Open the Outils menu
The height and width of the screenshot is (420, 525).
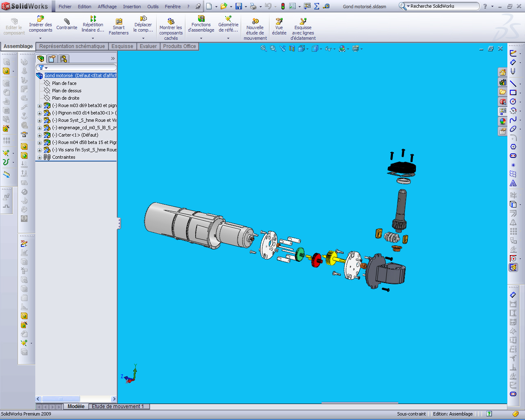tap(153, 7)
